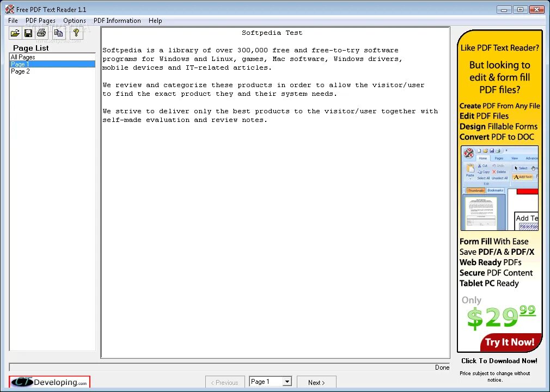Save text using the floppy disk icon
This screenshot has width=550, height=392.
28,33
